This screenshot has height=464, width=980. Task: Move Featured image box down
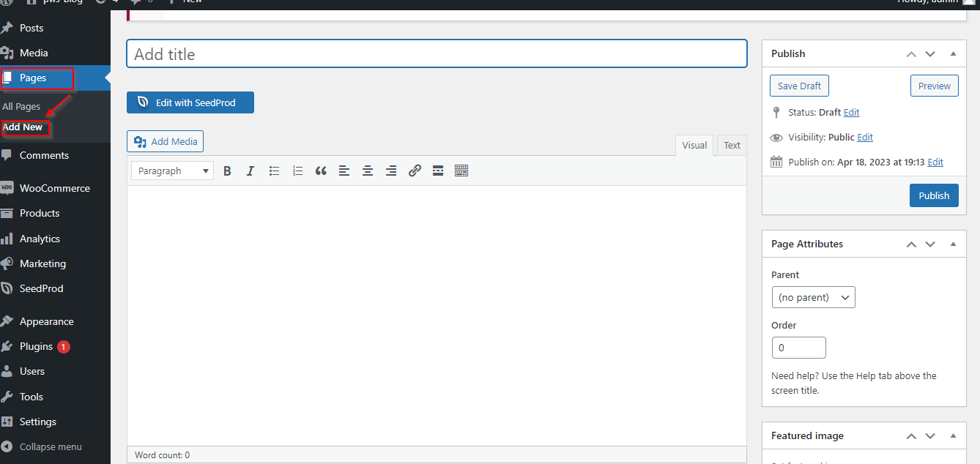[x=930, y=436]
